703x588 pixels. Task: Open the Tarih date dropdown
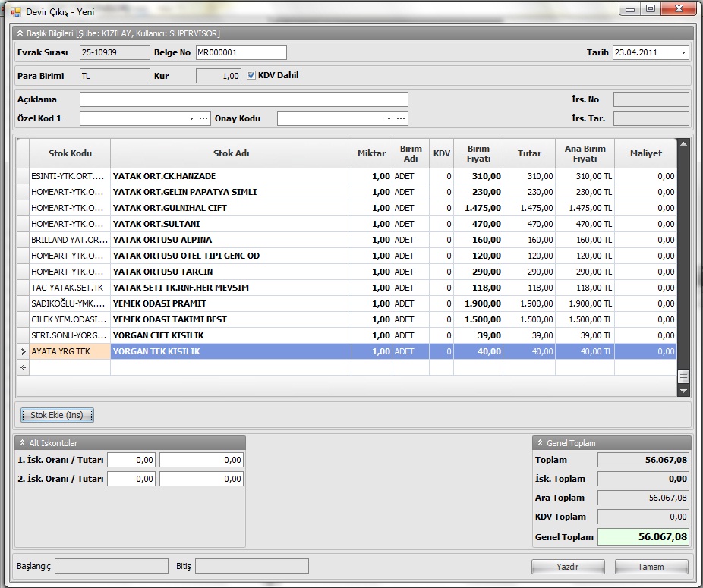[x=683, y=52]
